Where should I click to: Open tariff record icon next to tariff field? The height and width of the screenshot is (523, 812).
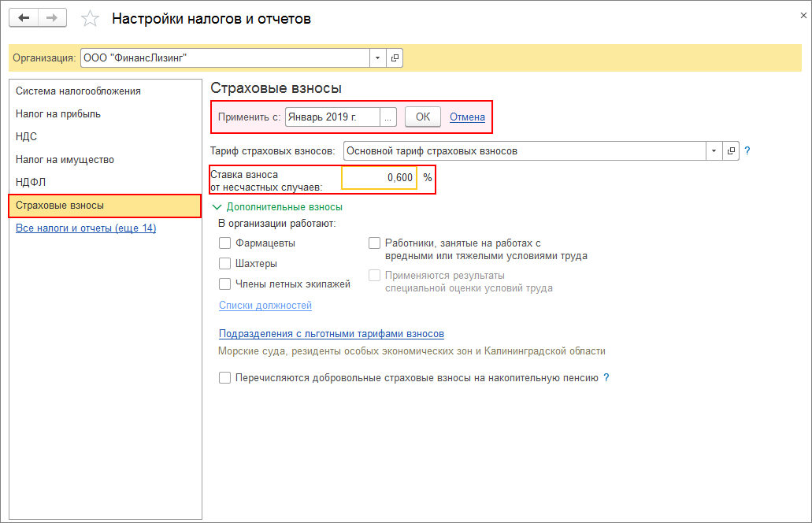731,150
